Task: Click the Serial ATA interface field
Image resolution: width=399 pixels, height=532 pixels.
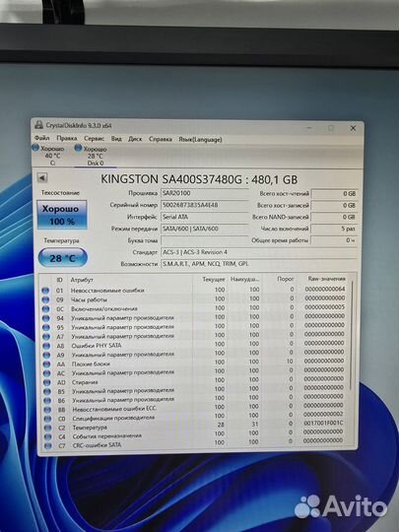Action: pos(204,217)
